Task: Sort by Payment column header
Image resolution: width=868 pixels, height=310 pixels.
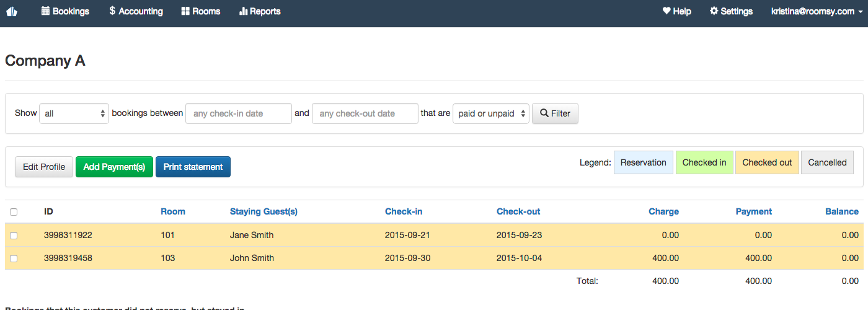Action: pos(754,211)
